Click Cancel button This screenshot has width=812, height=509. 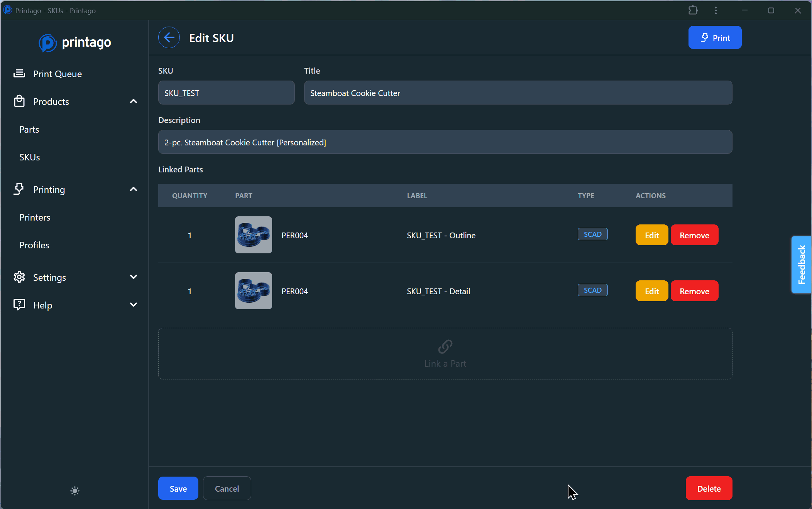(x=227, y=488)
